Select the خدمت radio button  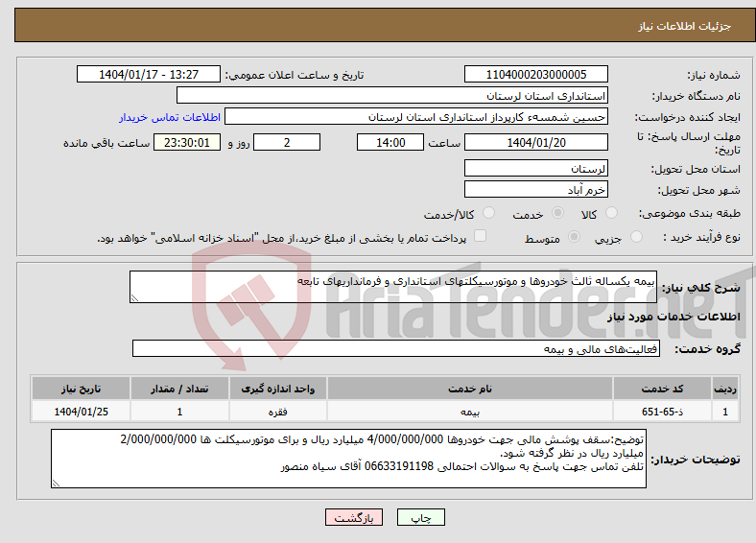557,213
